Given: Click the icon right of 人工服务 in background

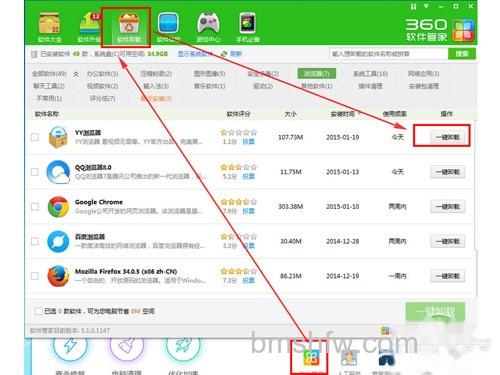Looking at the screenshot, I should [387, 358].
